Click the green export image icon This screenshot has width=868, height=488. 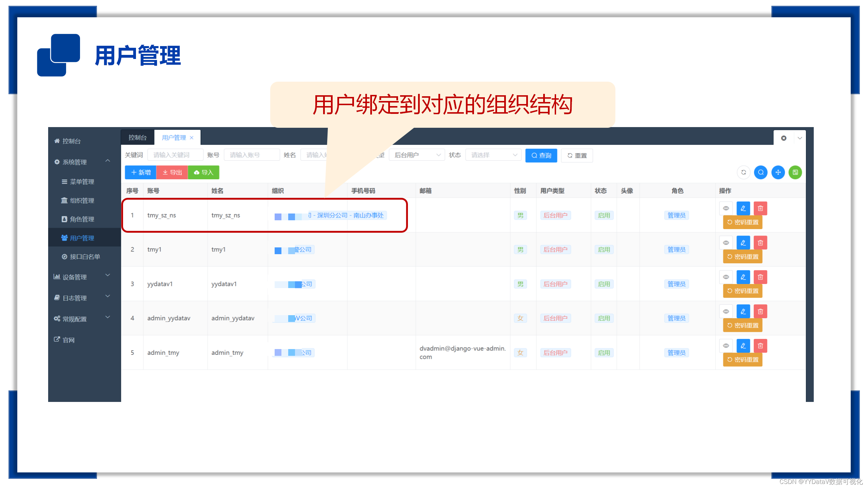pos(795,172)
